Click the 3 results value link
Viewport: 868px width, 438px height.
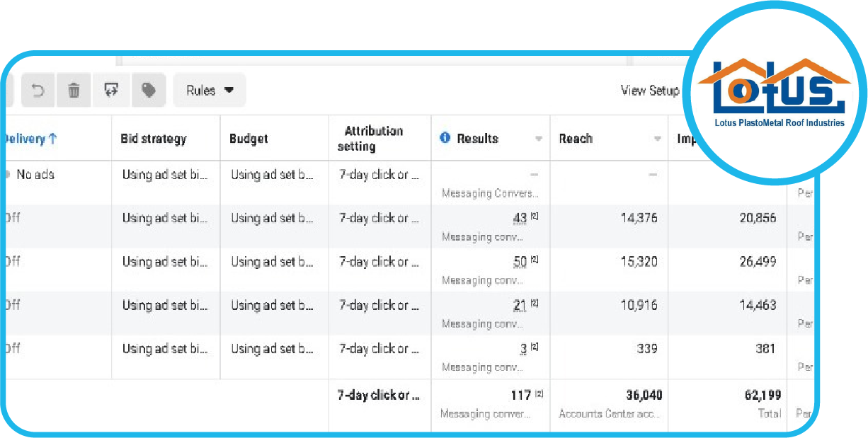pos(523,349)
